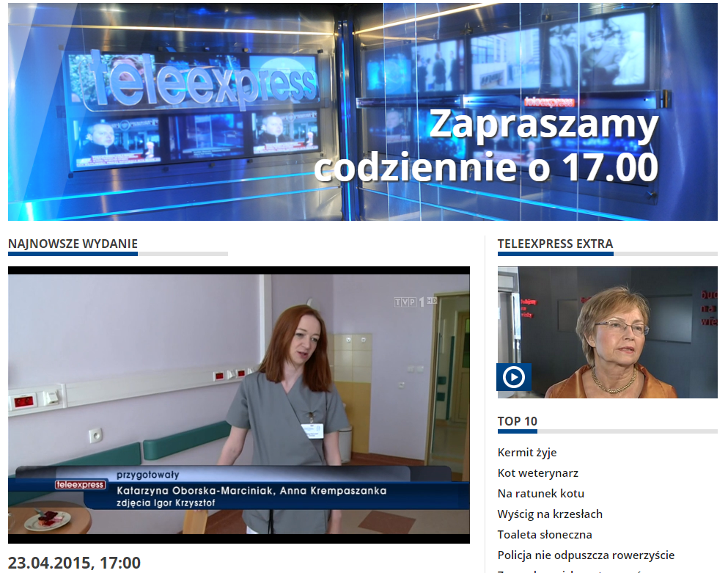Screen dimensions: 728x573
Task: Open the 'Na ratunek kotu' link
Action: (541, 493)
